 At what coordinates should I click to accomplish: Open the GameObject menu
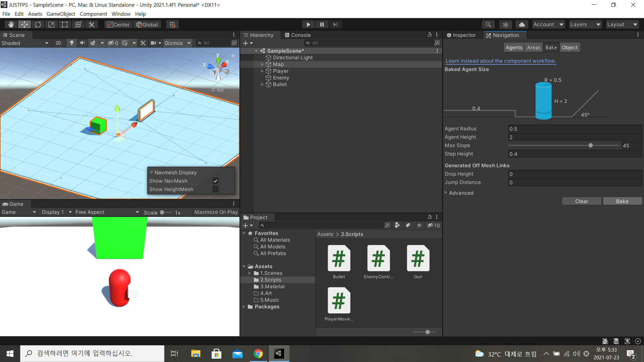coord(61,14)
